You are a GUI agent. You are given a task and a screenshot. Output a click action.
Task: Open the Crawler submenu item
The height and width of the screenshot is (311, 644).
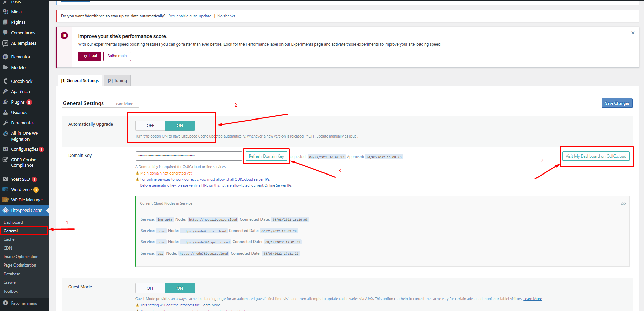10,282
